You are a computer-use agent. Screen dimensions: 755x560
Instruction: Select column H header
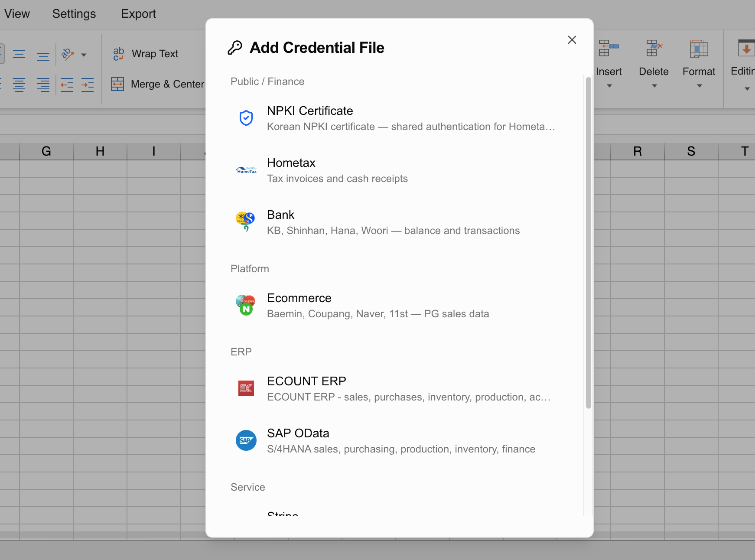(100, 151)
